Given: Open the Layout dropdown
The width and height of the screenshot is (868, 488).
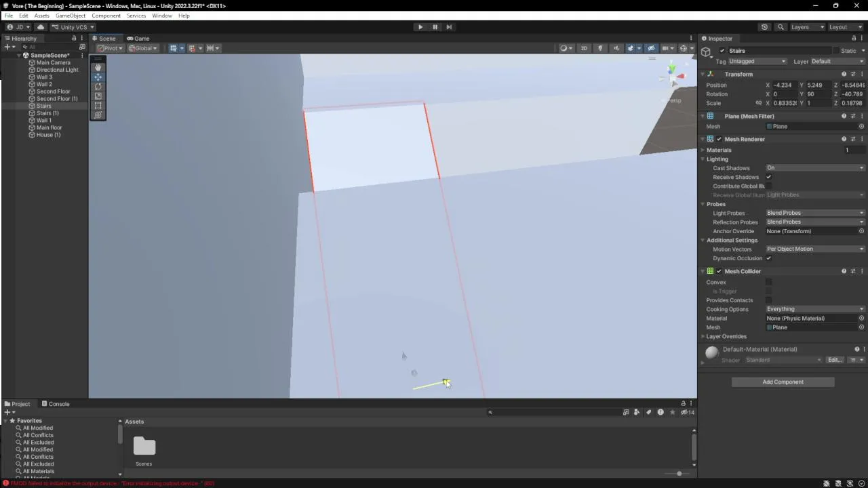Looking at the screenshot, I should point(845,27).
